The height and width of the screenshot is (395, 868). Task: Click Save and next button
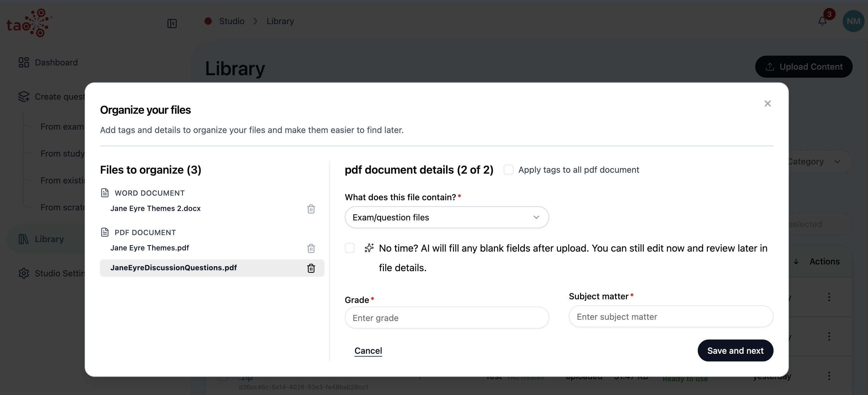click(735, 350)
